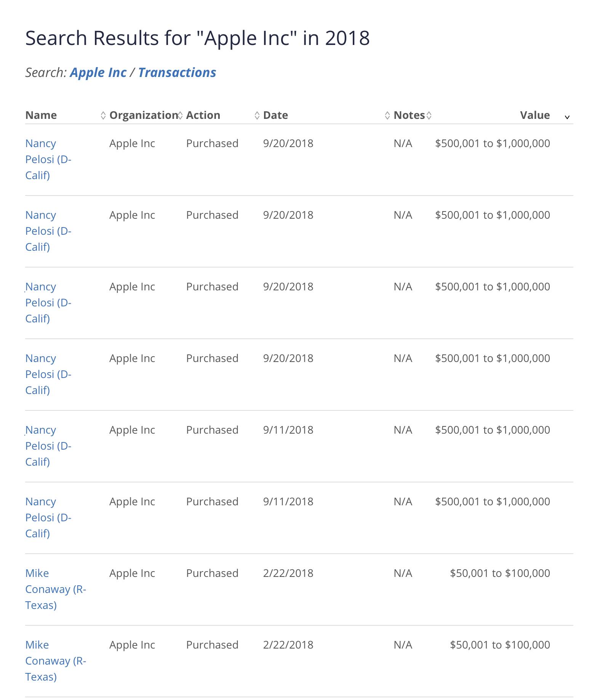Open Nancy Pelosi link in the fourth row

point(48,374)
